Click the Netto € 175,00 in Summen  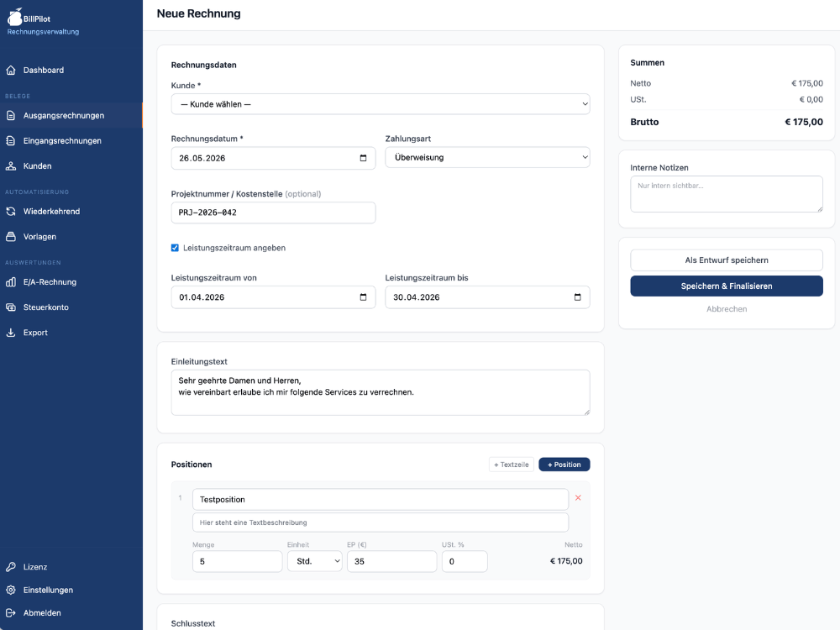coord(806,83)
